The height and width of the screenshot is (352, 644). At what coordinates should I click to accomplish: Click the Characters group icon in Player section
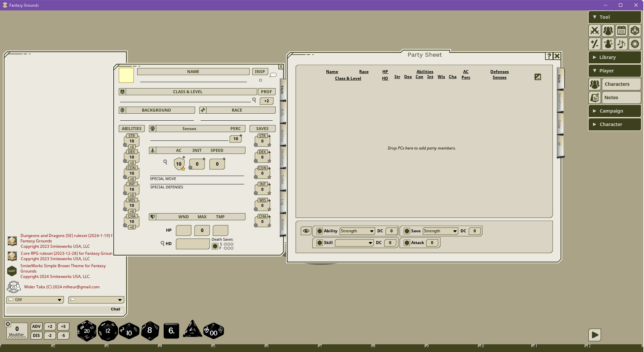[x=595, y=84]
